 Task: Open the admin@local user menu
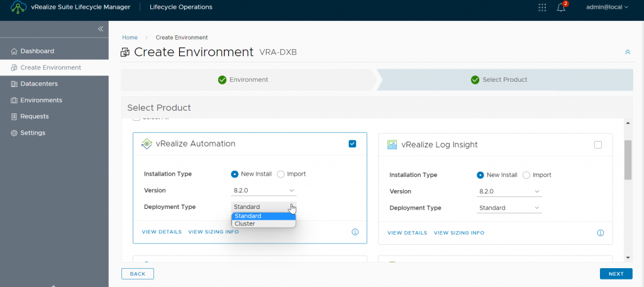click(607, 7)
